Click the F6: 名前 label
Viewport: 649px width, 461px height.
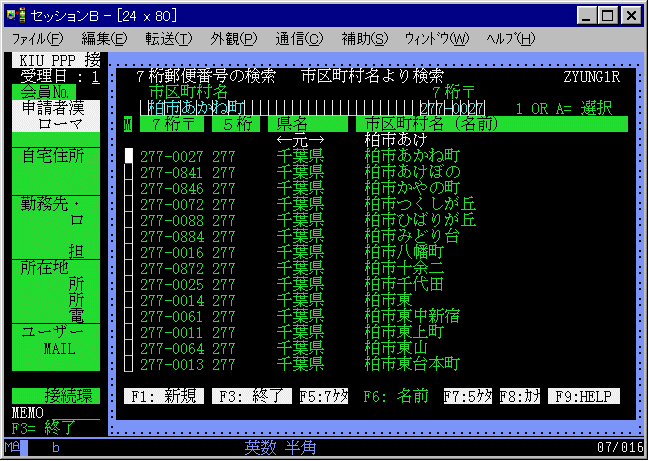pos(396,396)
